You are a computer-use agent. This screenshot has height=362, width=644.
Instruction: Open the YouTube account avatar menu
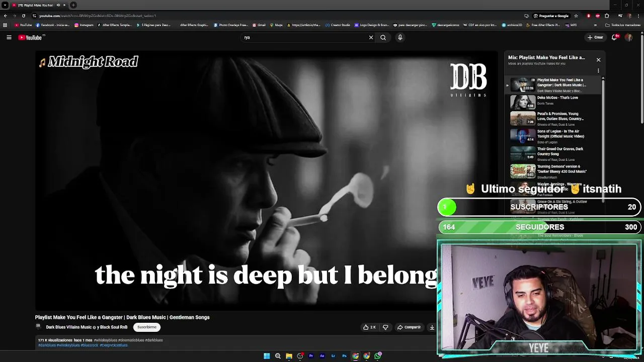click(628, 37)
